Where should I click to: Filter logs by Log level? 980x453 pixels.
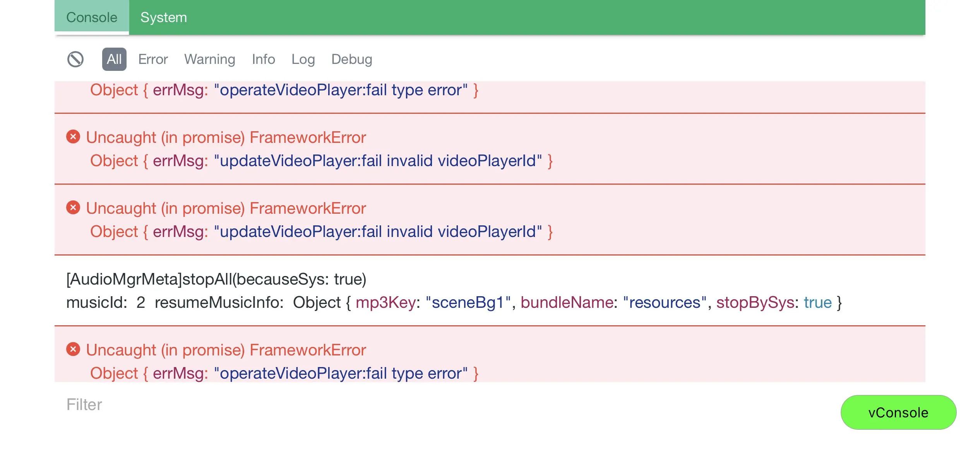(x=303, y=59)
